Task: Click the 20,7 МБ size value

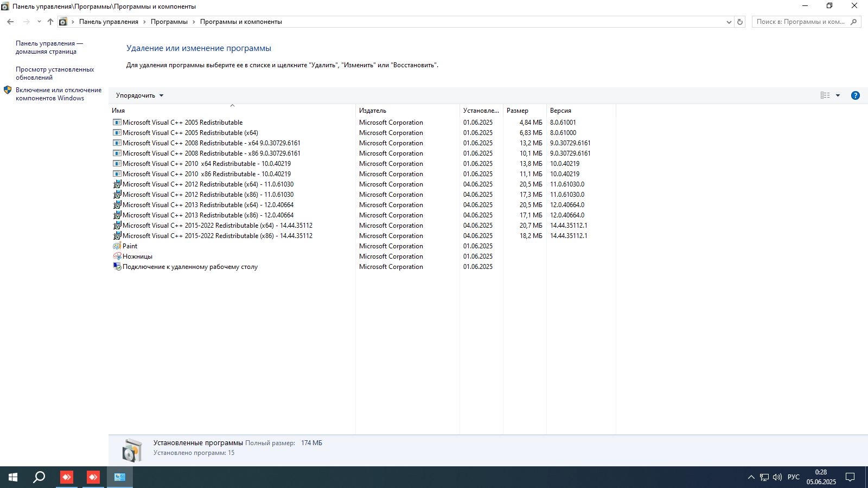Action: click(x=531, y=226)
